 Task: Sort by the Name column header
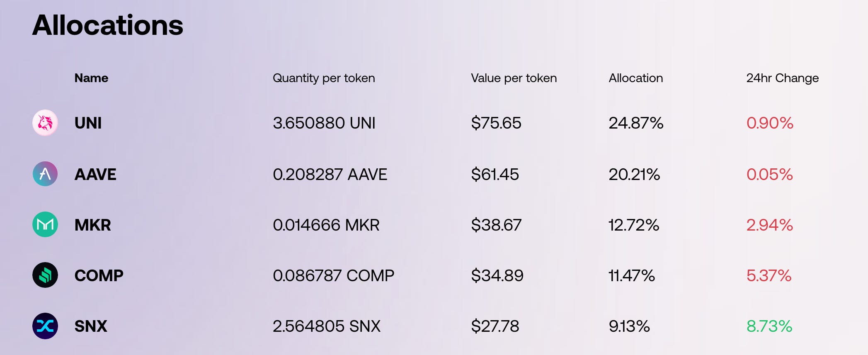[x=91, y=78]
